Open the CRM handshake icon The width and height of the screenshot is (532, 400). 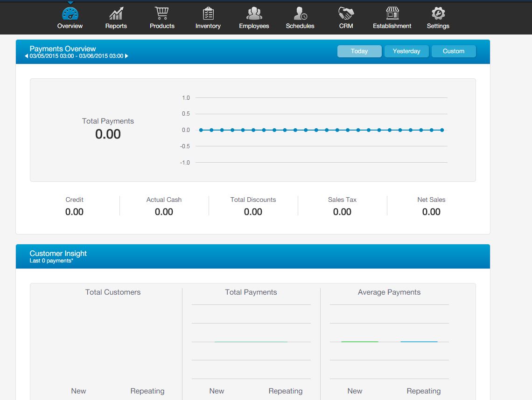point(346,14)
